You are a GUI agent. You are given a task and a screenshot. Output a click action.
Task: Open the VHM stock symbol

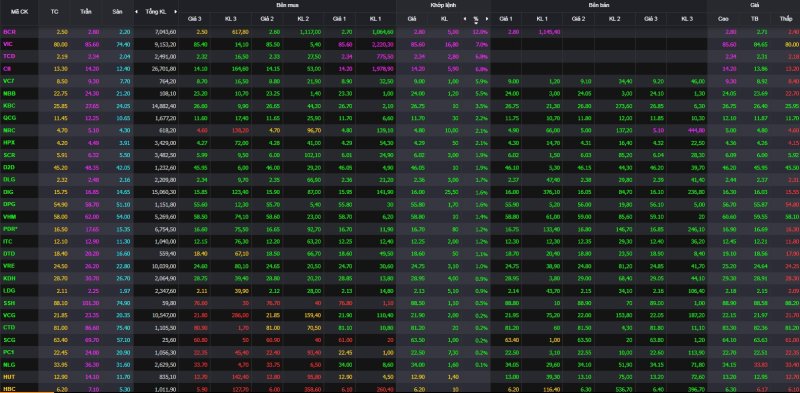(9, 217)
